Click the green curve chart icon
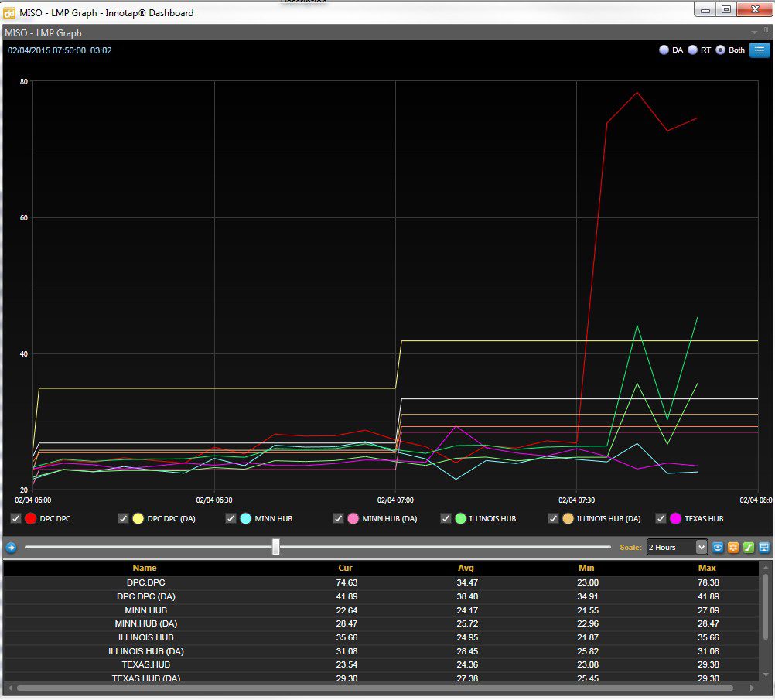This screenshot has height=700, width=775. (748, 548)
